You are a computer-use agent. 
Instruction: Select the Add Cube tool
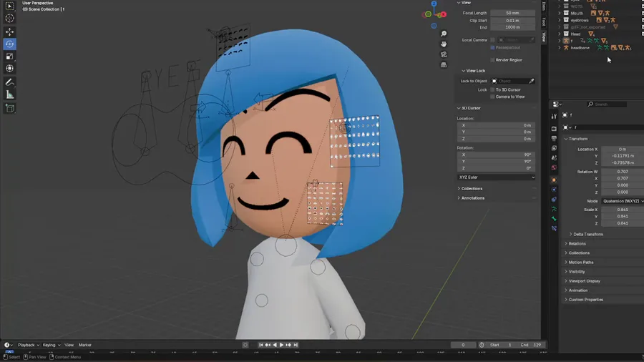9,108
